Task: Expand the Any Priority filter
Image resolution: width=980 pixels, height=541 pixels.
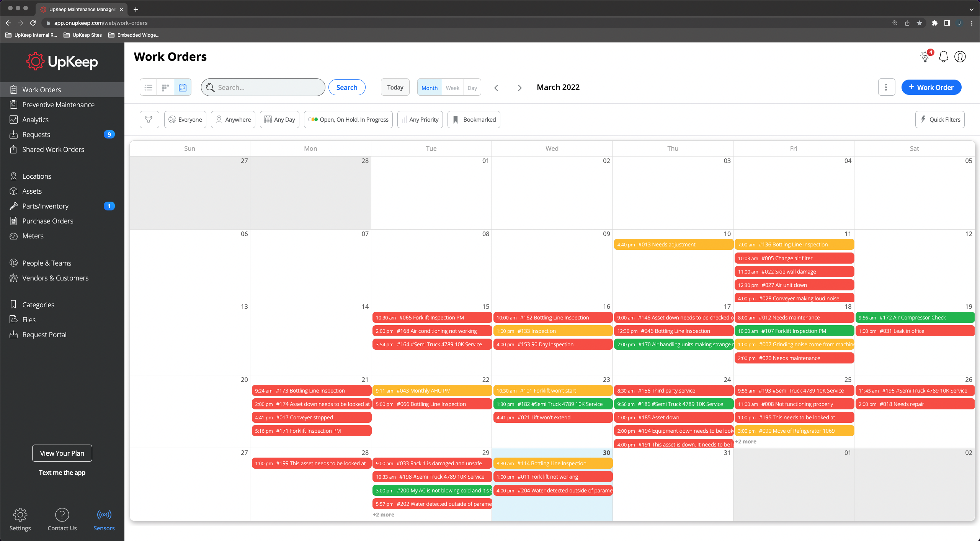Action: [x=420, y=120]
